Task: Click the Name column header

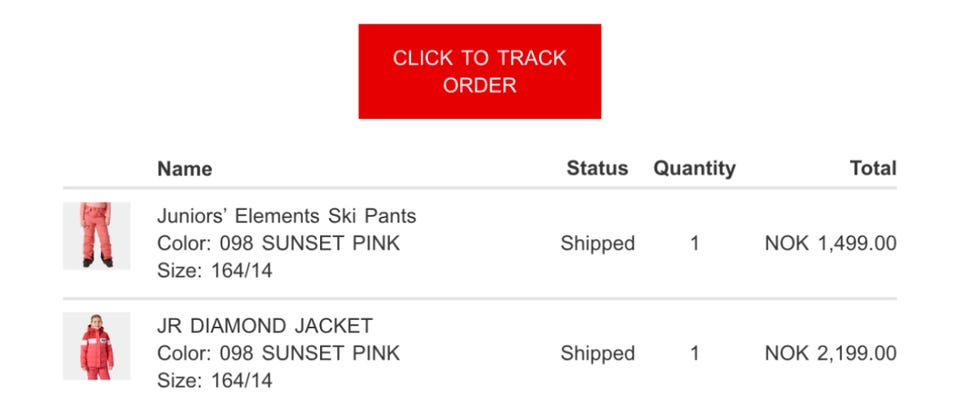Action: pos(184,169)
